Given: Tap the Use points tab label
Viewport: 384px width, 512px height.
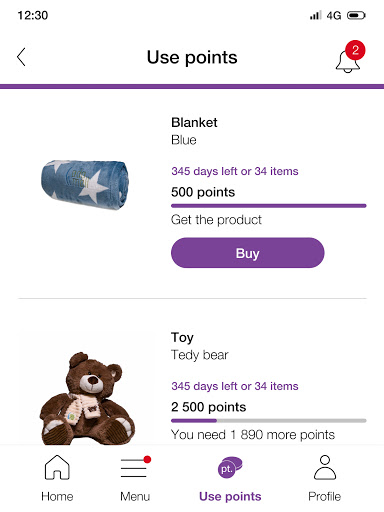Looking at the screenshot, I should (x=230, y=496).
